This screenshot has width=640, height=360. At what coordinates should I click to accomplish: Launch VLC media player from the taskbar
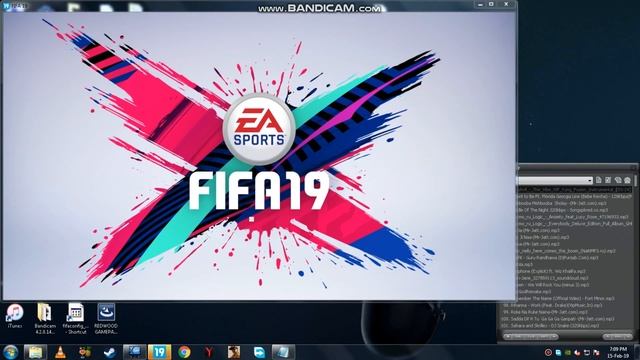tap(60, 352)
